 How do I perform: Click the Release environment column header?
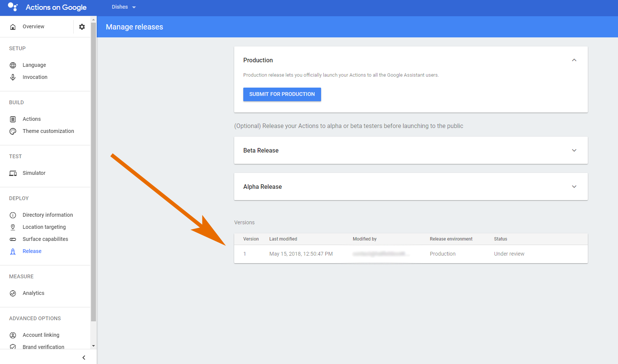click(451, 239)
